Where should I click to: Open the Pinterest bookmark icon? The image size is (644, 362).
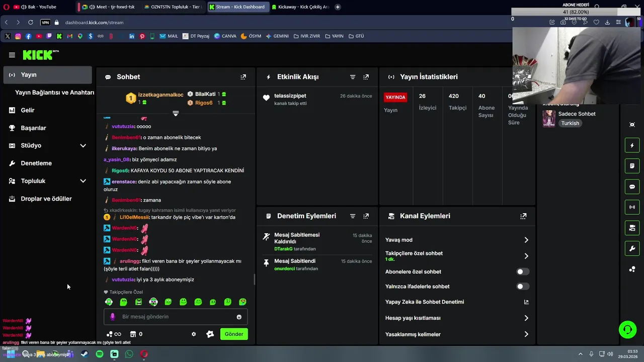click(x=142, y=36)
